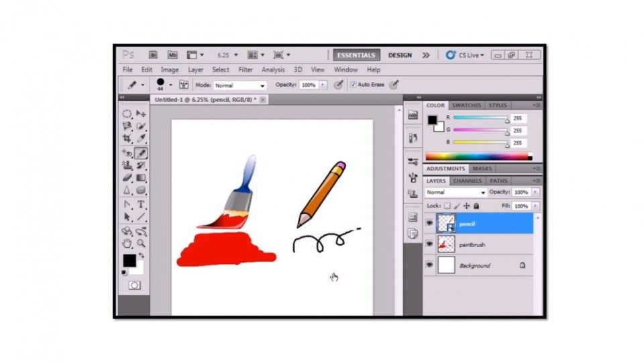This screenshot has height=362, width=644.
Task: Switch to the Paths tab
Action: click(498, 181)
